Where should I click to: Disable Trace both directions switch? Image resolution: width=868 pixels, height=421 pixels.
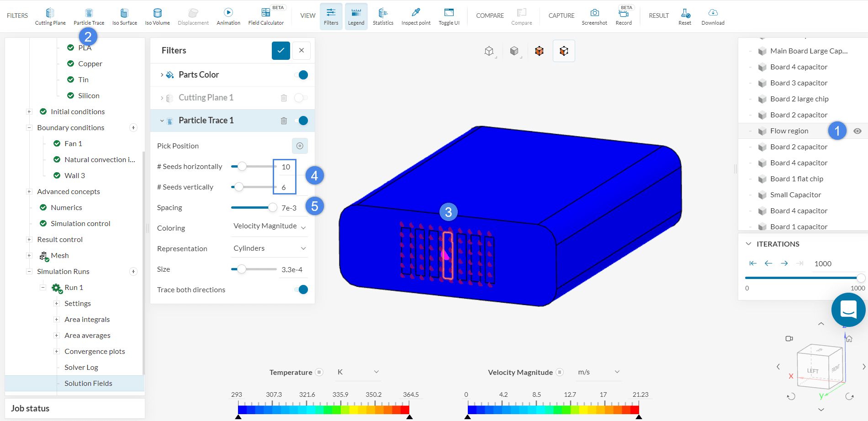click(x=302, y=289)
